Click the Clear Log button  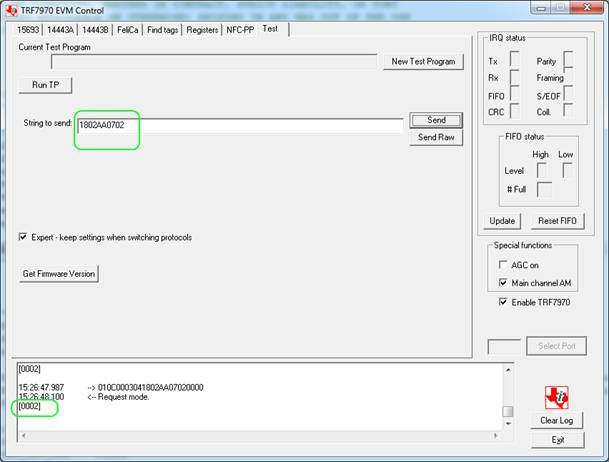coord(557,420)
